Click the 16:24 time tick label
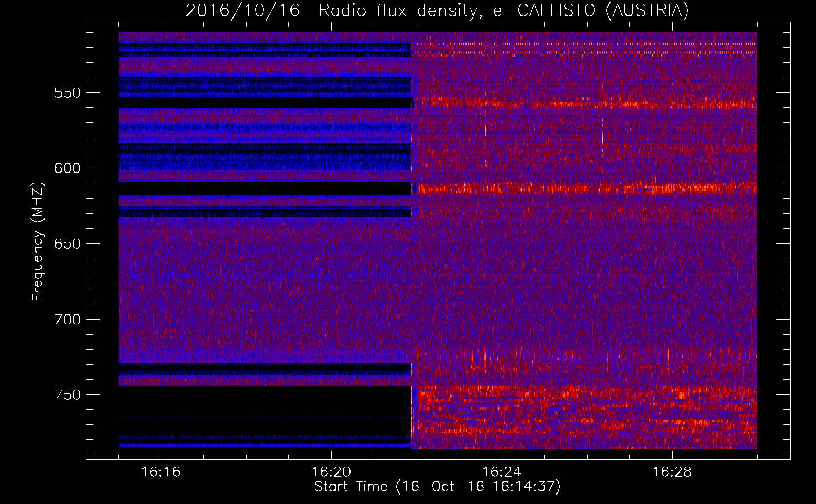 tap(502, 472)
